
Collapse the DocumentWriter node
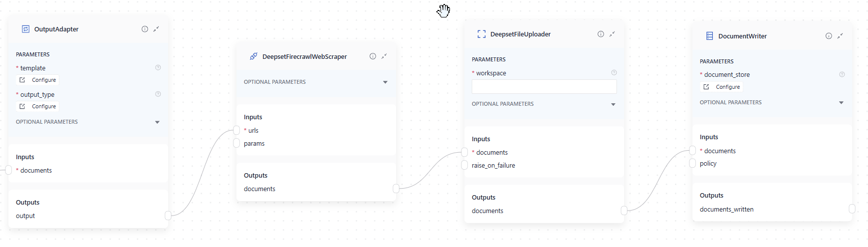tap(840, 36)
